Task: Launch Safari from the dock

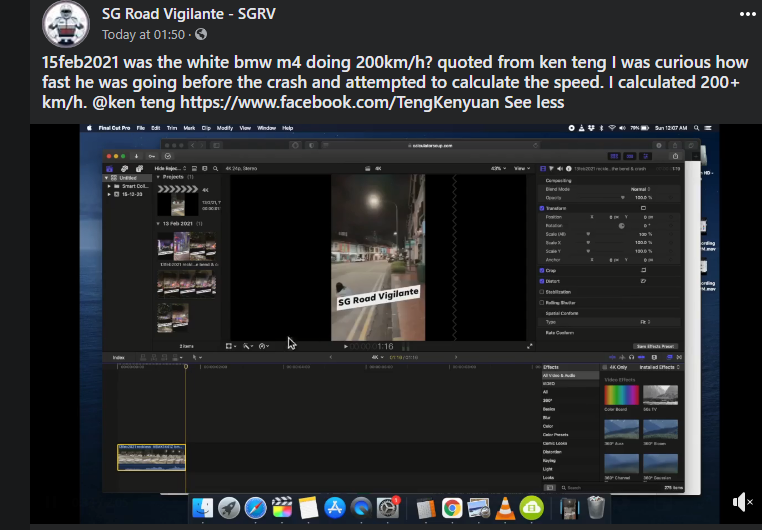Action: pyautogui.click(x=255, y=507)
